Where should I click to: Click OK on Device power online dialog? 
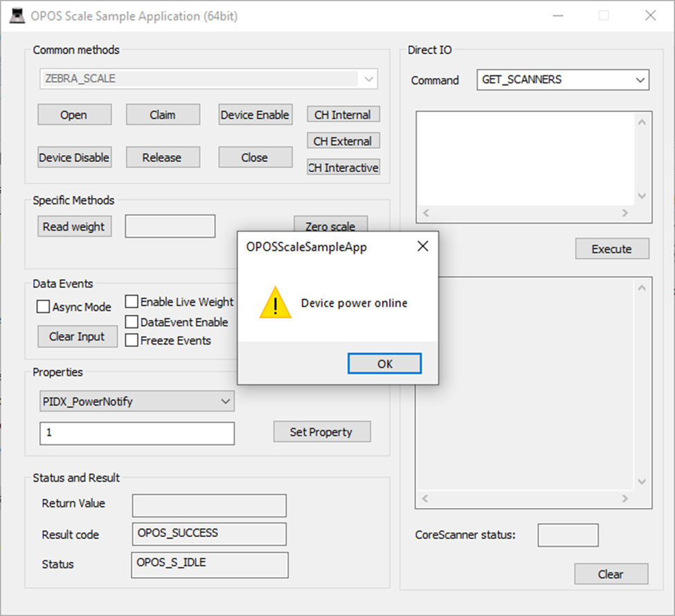[384, 364]
